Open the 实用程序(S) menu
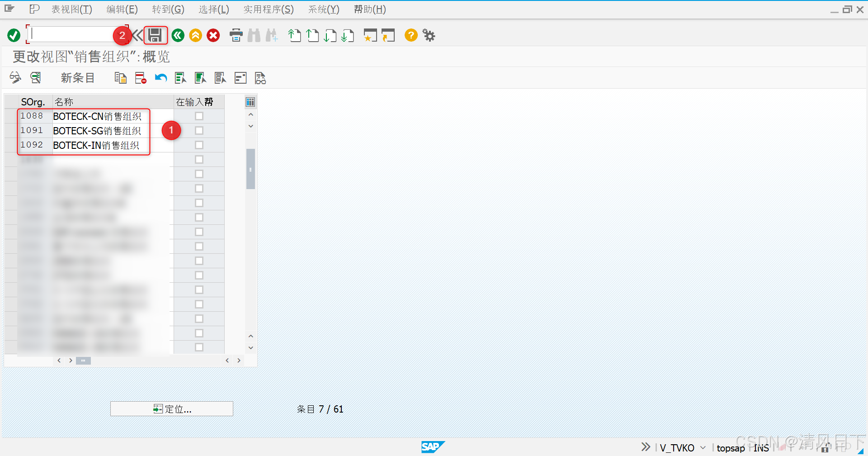This screenshot has width=868, height=456. [269, 9]
